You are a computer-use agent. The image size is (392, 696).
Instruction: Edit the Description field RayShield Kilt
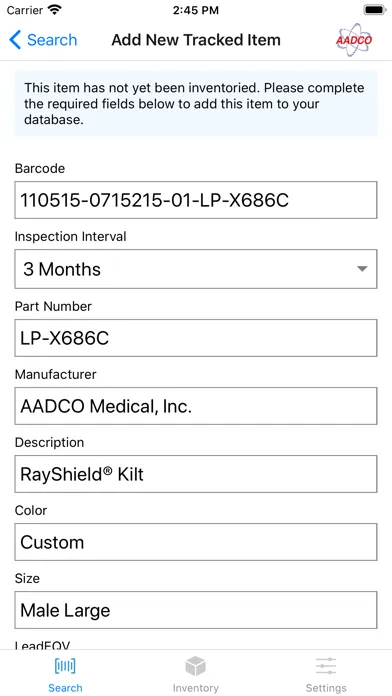(x=196, y=474)
